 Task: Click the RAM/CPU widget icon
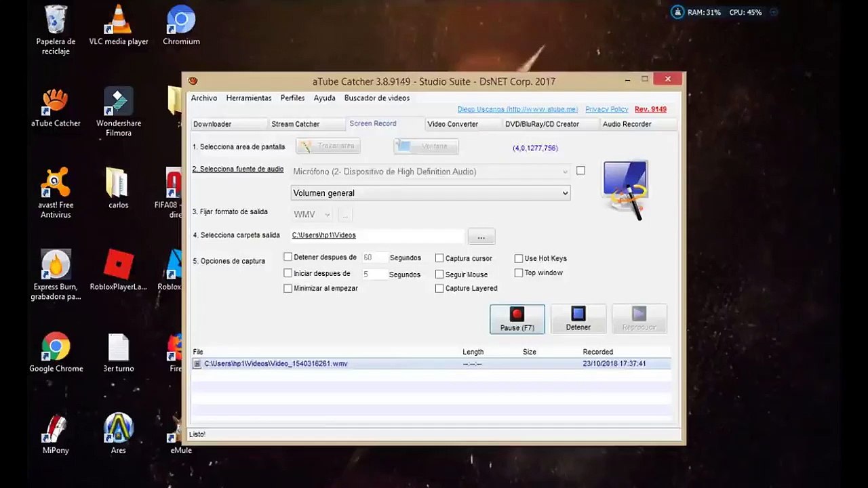pyautogui.click(x=677, y=12)
